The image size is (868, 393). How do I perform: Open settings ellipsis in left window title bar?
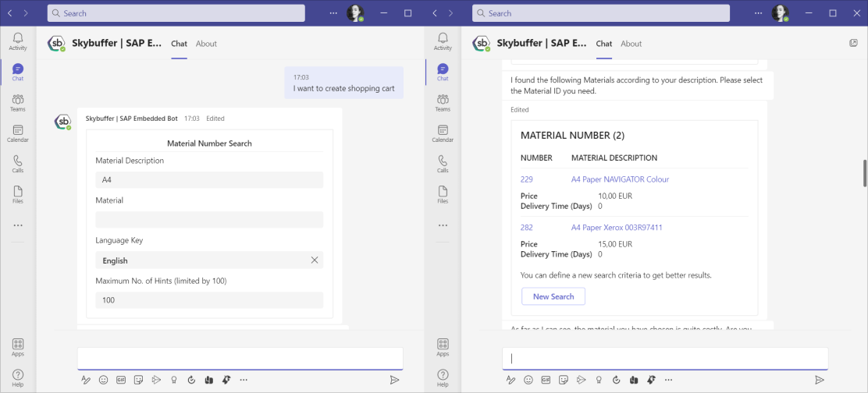point(333,13)
